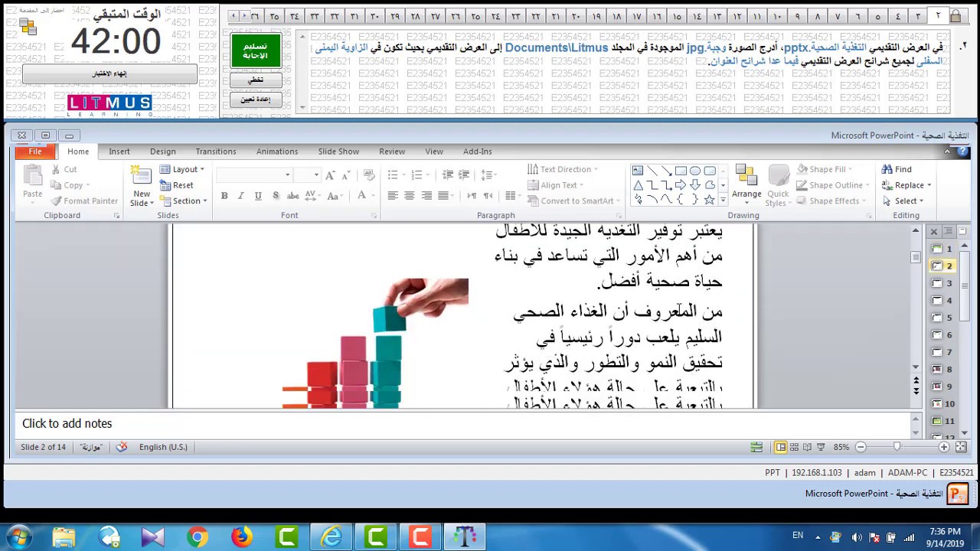Click the reset button in test panel
The image size is (980, 551).
coord(256,99)
